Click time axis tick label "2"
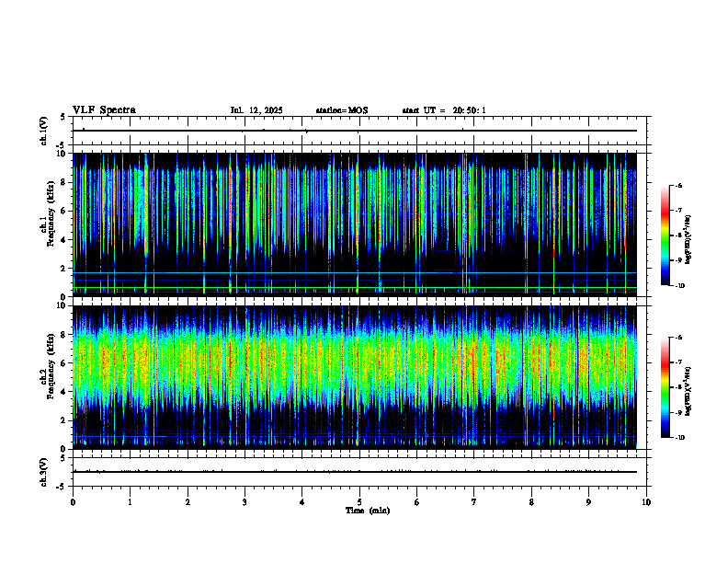Viewport: 728px width, 563px height. pyautogui.click(x=188, y=502)
